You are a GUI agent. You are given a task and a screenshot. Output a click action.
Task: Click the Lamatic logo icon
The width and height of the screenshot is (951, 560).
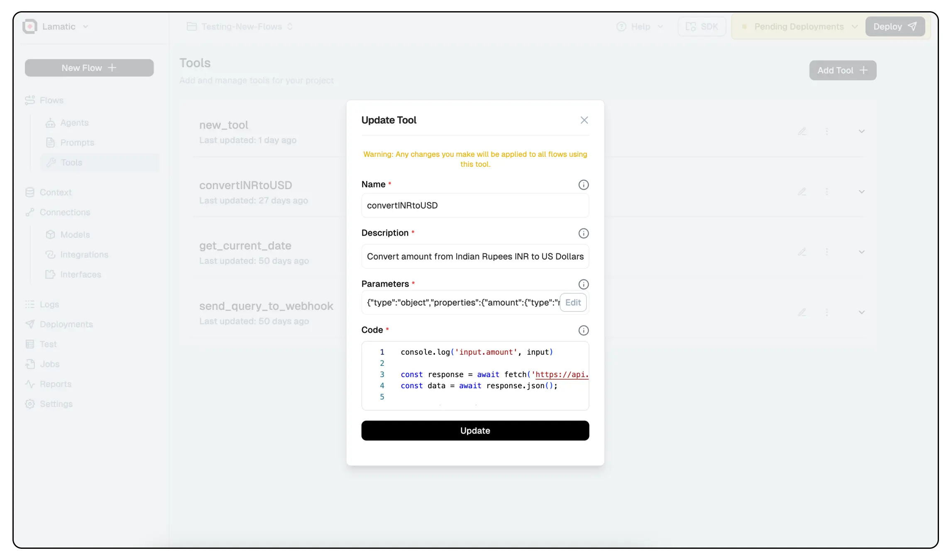tap(30, 27)
